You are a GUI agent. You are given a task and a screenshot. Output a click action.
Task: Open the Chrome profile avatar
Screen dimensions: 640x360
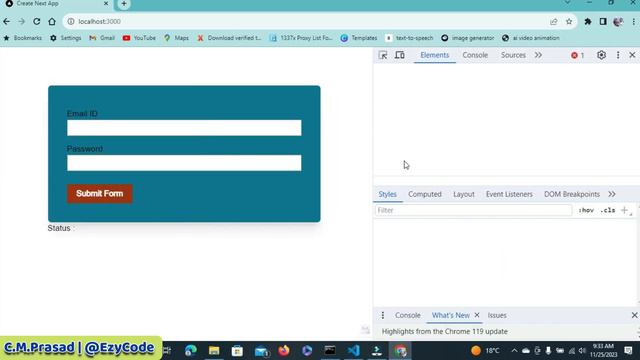pos(618,22)
